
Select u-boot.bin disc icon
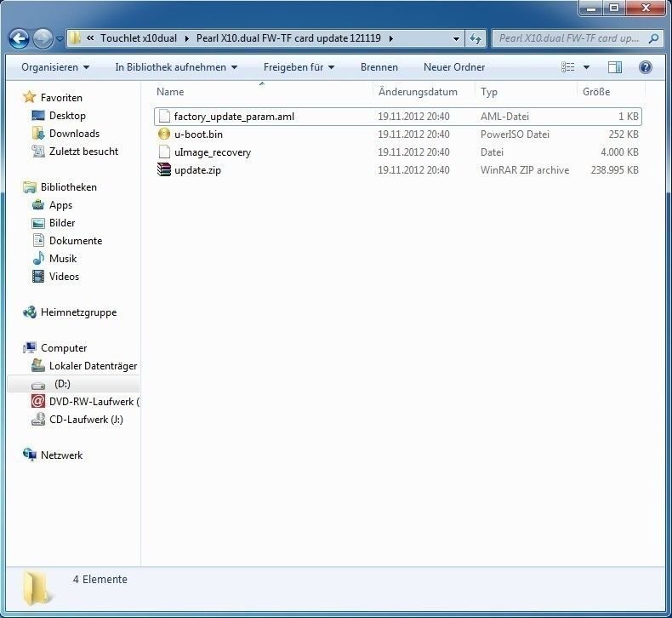pyautogui.click(x=164, y=134)
